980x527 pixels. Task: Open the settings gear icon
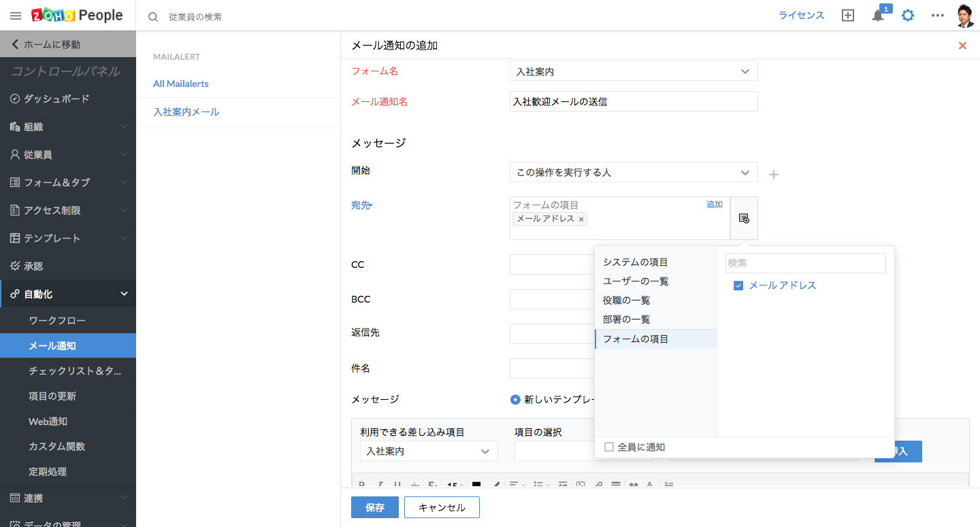pos(908,16)
